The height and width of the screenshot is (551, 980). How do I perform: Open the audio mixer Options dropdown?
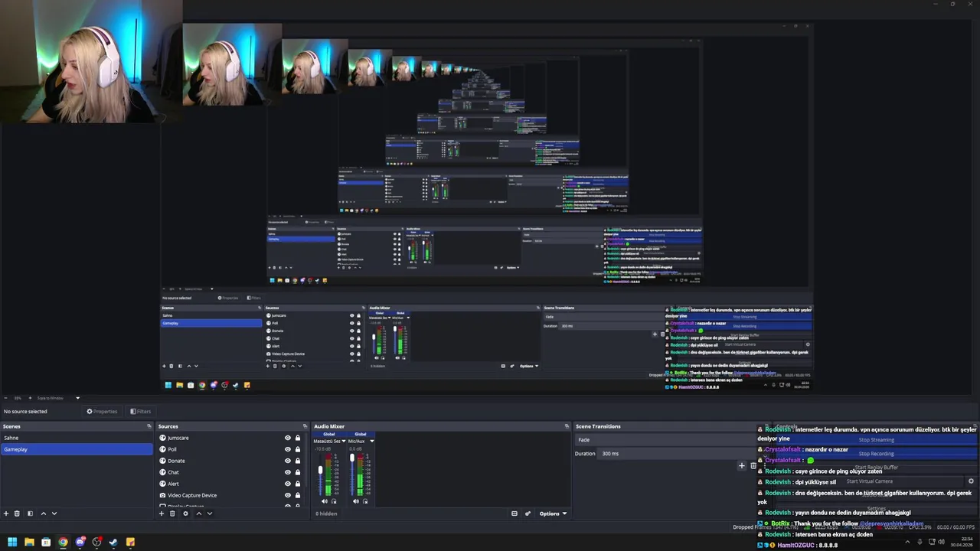pos(553,514)
